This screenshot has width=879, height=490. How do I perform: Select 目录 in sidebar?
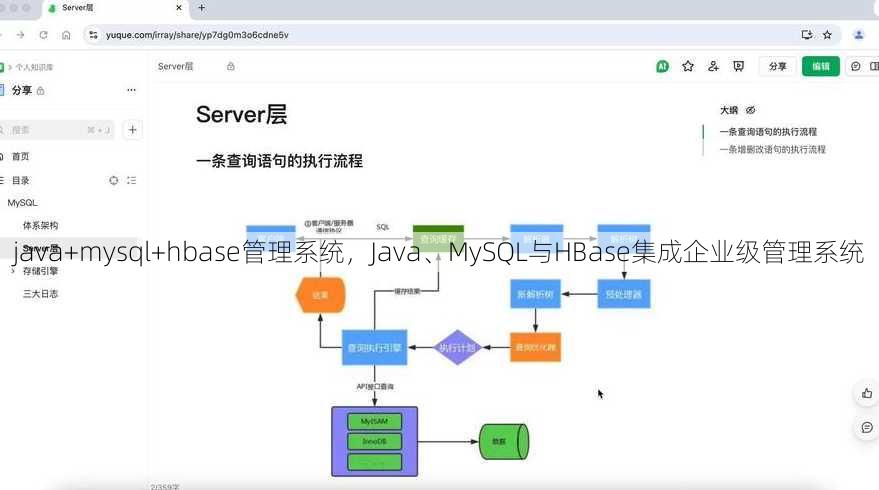(x=20, y=181)
